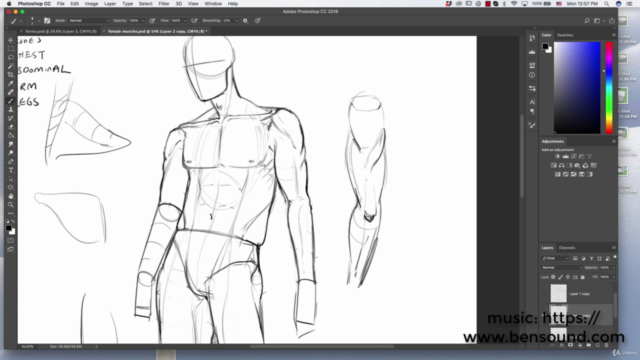Enable airbrush-style build-up
Screen dimensions: 640x360
194,20
